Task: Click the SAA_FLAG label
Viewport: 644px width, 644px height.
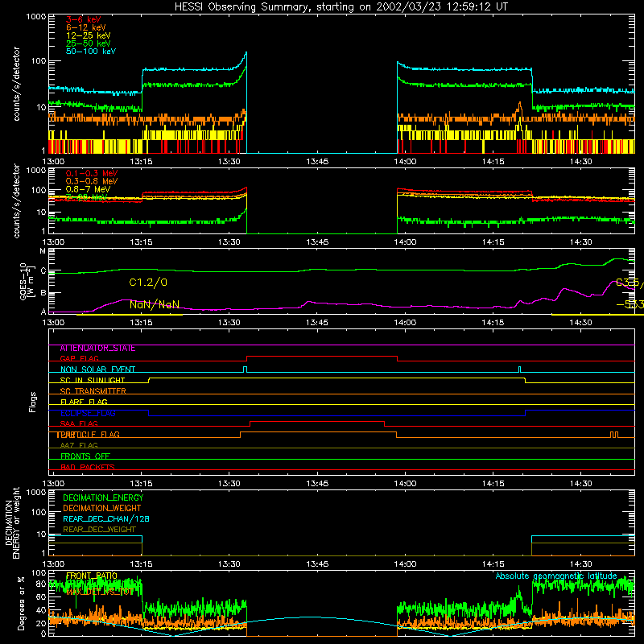Action: (x=79, y=423)
